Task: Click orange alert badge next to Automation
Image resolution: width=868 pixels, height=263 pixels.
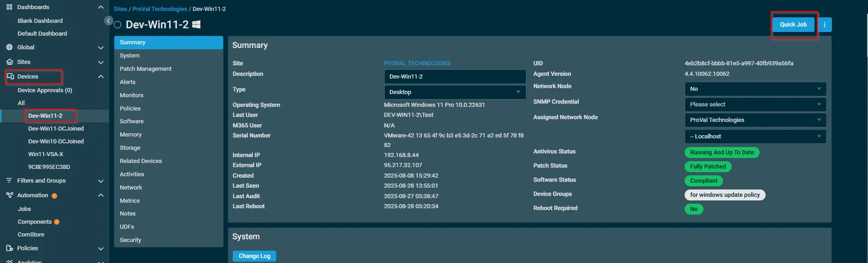Action: (x=54, y=196)
